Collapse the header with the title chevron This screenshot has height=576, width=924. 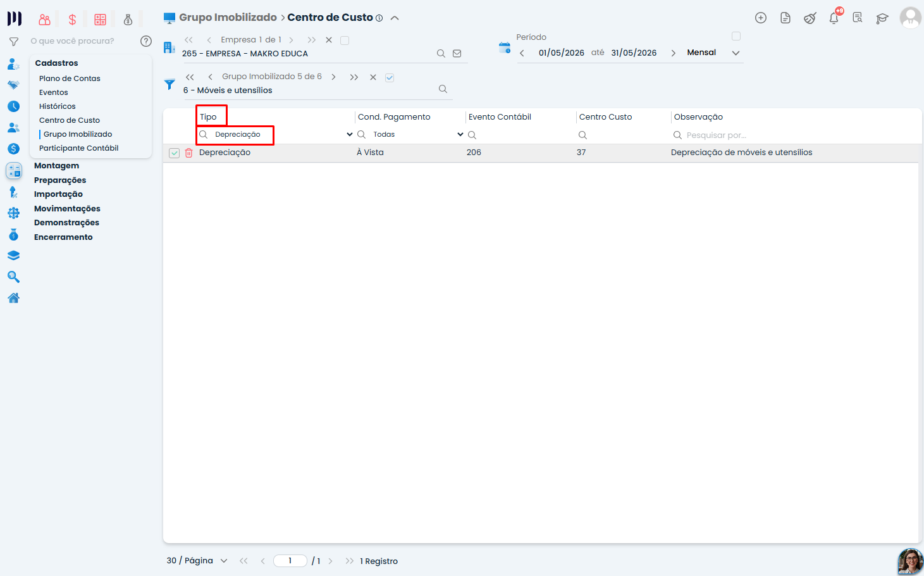point(395,18)
